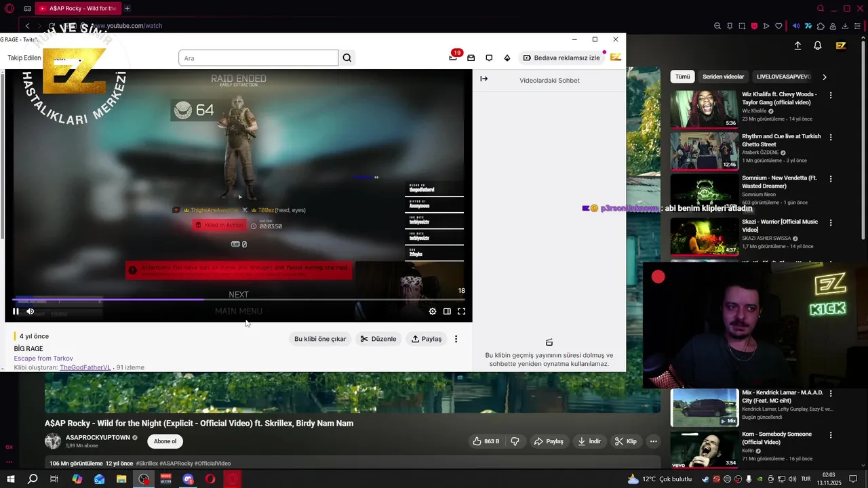The image size is (868, 488).
Task: Open Opera downloads arrow icon
Action: click(x=845, y=26)
